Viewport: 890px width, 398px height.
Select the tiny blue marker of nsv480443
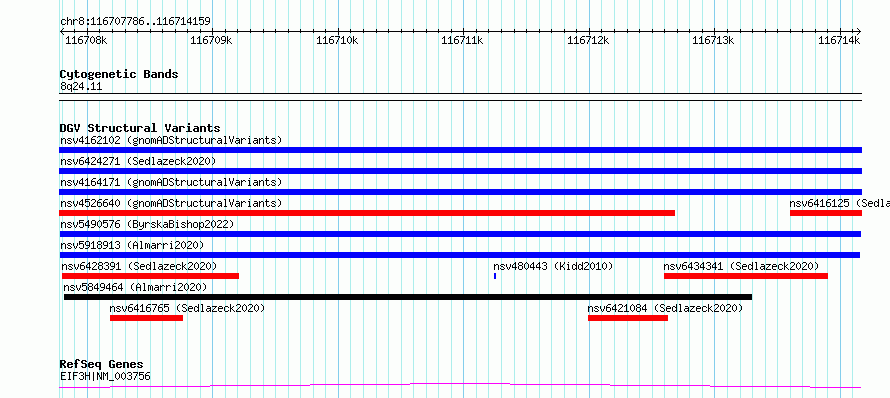pos(495,276)
